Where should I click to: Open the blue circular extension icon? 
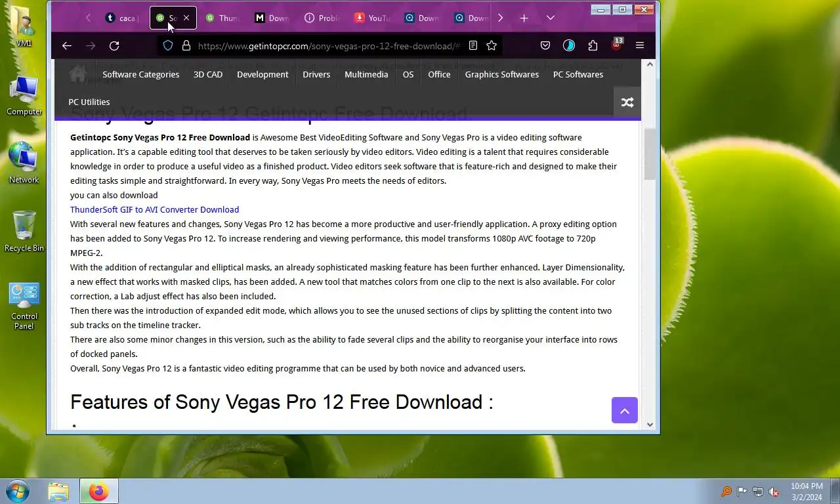pyautogui.click(x=569, y=45)
